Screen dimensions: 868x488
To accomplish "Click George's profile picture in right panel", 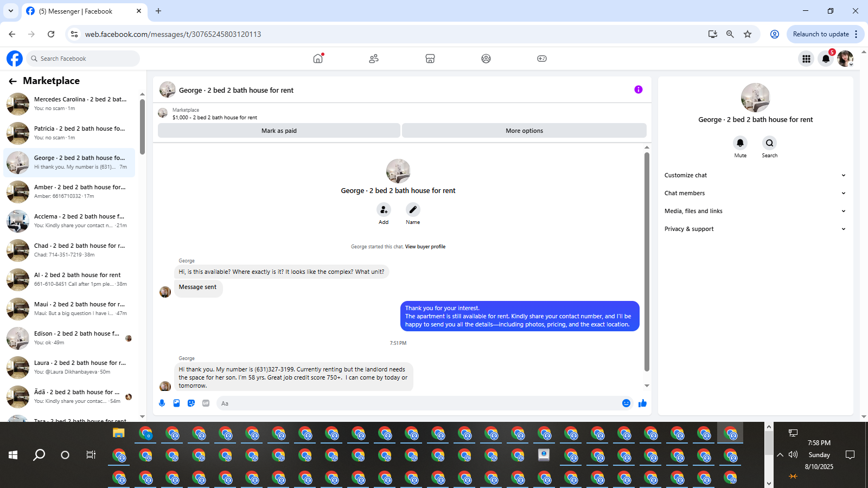I will (x=755, y=98).
